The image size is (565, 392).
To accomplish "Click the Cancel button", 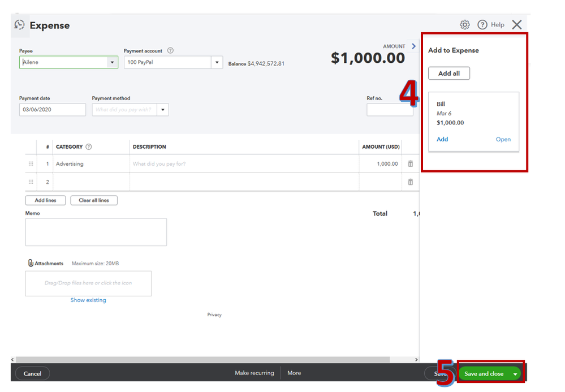I will click(32, 374).
